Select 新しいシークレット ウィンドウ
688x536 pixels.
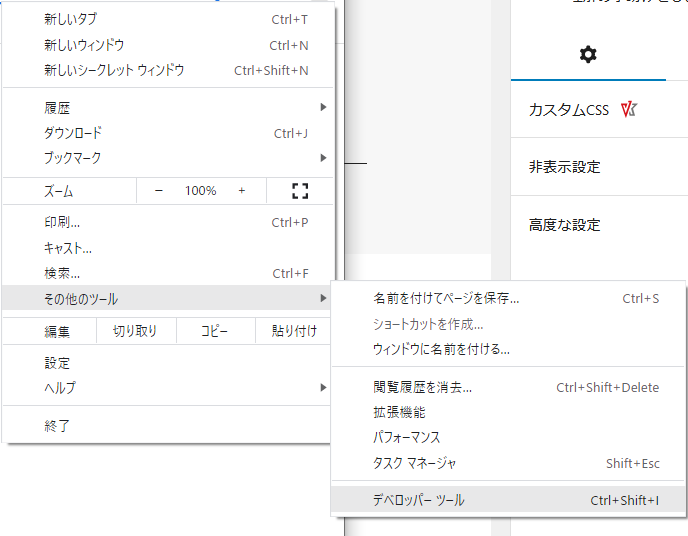(114, 70)
